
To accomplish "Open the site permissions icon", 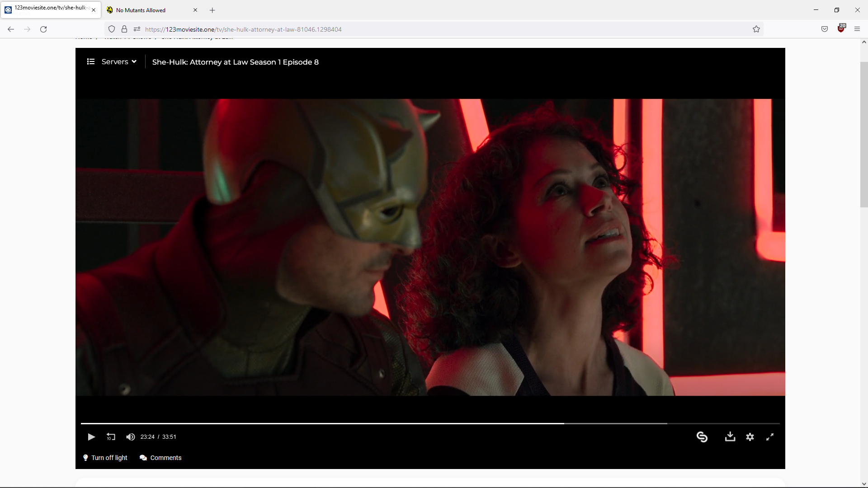I will click(137, 29).
